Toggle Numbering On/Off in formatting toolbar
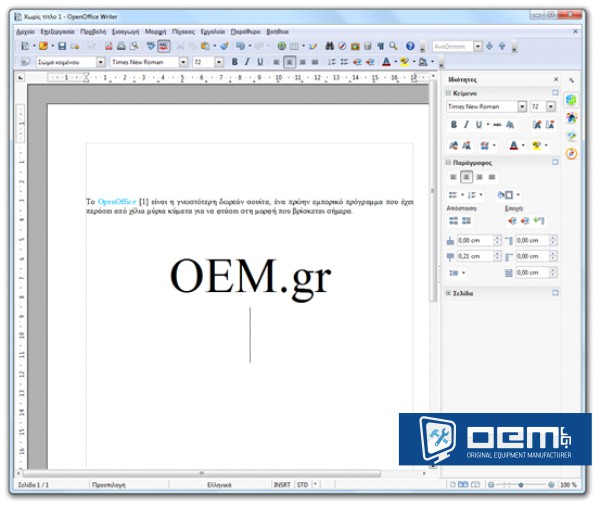Screen dimensions: 600x507 click(x=332, y=62)
